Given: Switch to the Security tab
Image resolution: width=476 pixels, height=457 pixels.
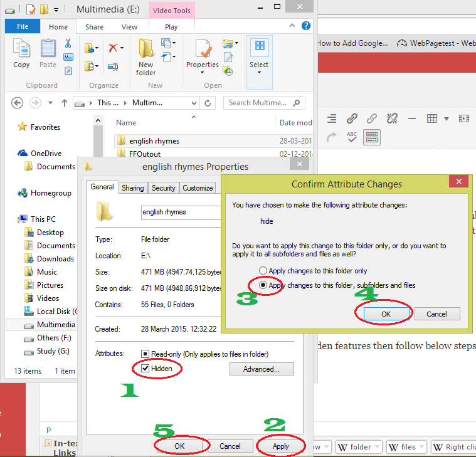Looking at the screenshot, I should pos(164,188).
